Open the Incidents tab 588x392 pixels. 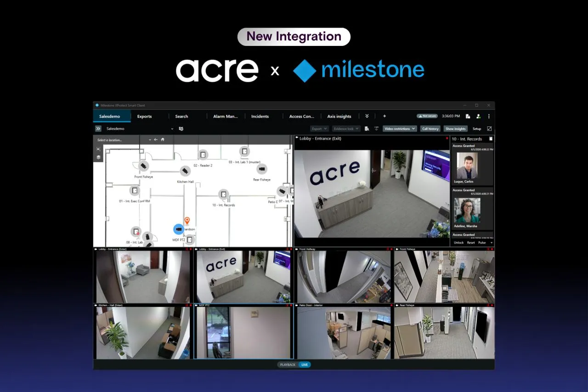click(260, 116)
